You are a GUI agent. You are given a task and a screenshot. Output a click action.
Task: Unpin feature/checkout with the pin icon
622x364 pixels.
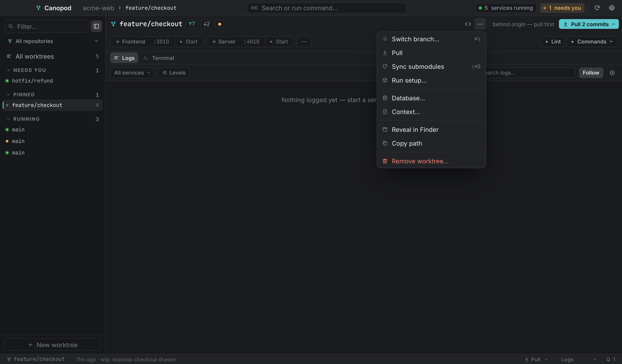coord(97,105)
